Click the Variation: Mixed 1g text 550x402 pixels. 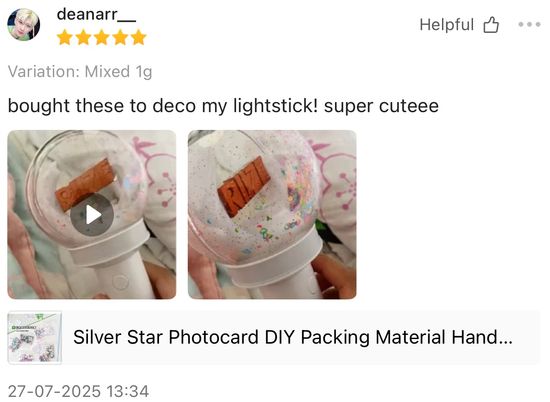[x=80, y=72]
